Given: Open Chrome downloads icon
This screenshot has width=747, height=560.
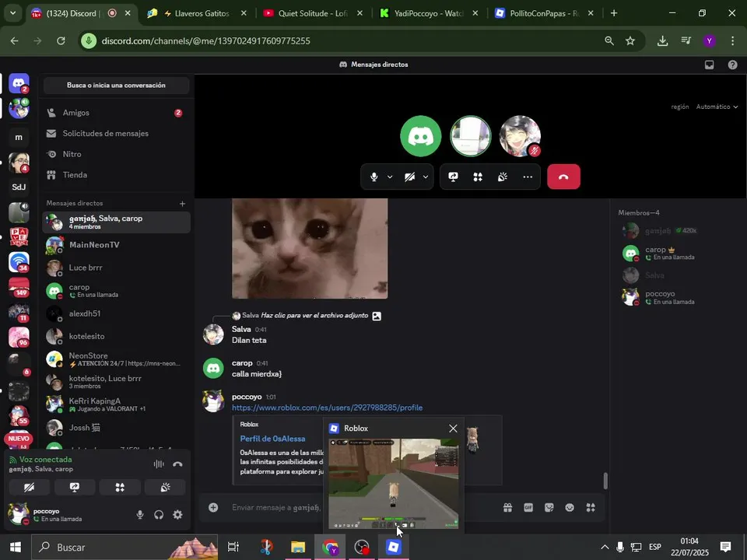Looking at the screenshot, I should click(x=663, y=41).
